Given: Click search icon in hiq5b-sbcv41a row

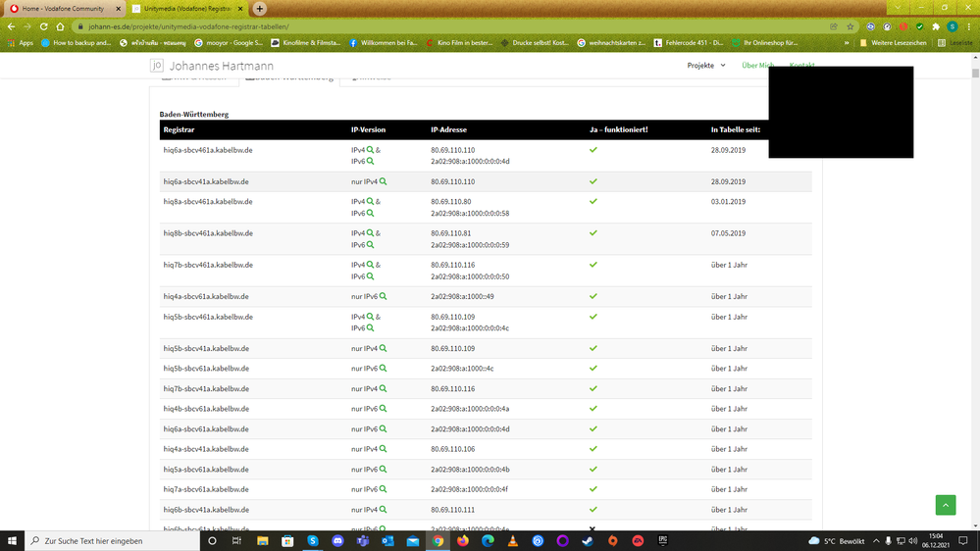Looking at the screenshot, I should coord(383,349).
